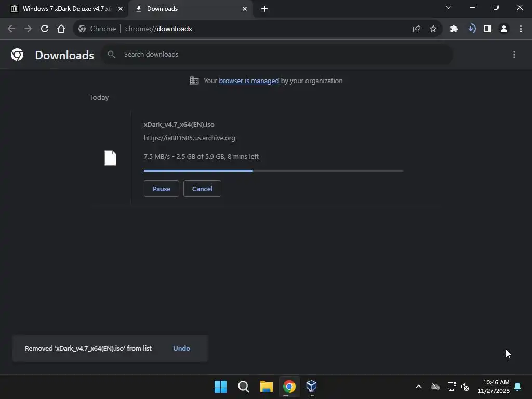The width and height of the screenshot is (532, 399).
Task: Show the toolbar downloads bubble icon
Action: [x=471, y=29]
